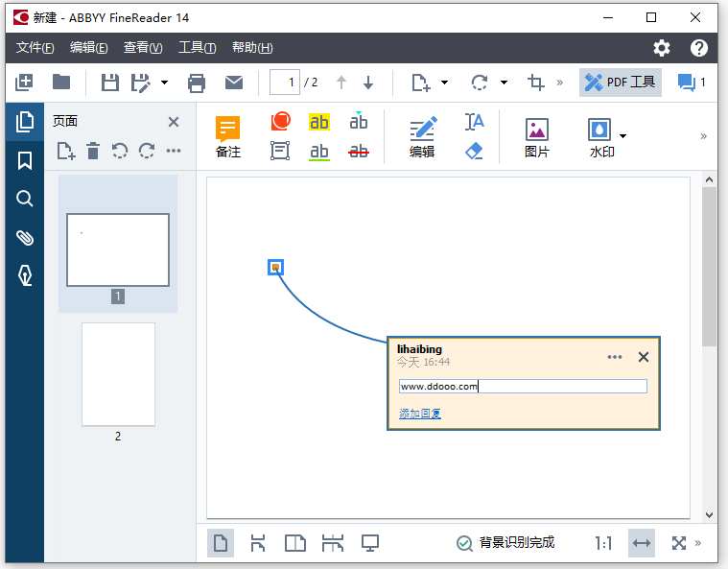Delete selected page trash icon
Screen dimensions: 728x569
(x=93, y=151)
